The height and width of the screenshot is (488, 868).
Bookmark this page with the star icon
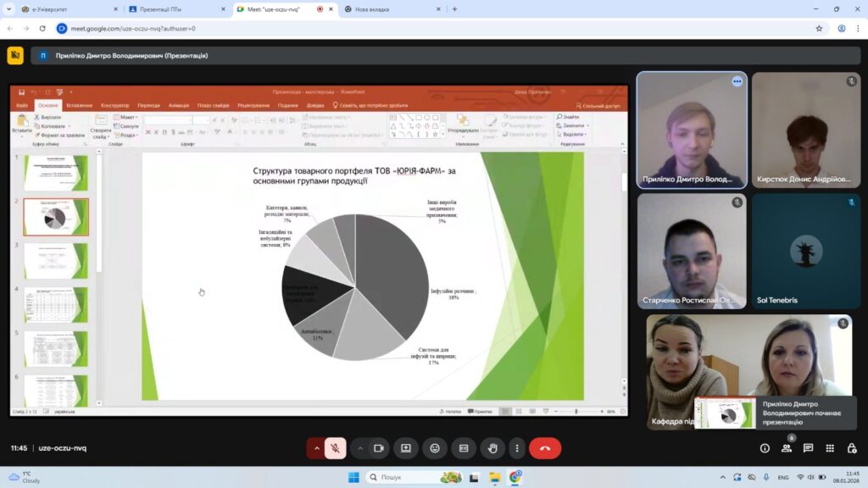click(819, 28)
